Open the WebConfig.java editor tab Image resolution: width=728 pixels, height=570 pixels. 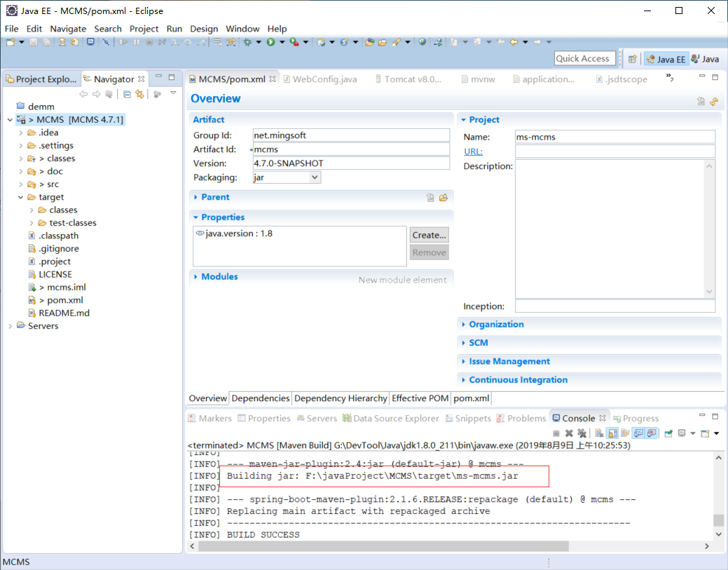click(320, 79)
